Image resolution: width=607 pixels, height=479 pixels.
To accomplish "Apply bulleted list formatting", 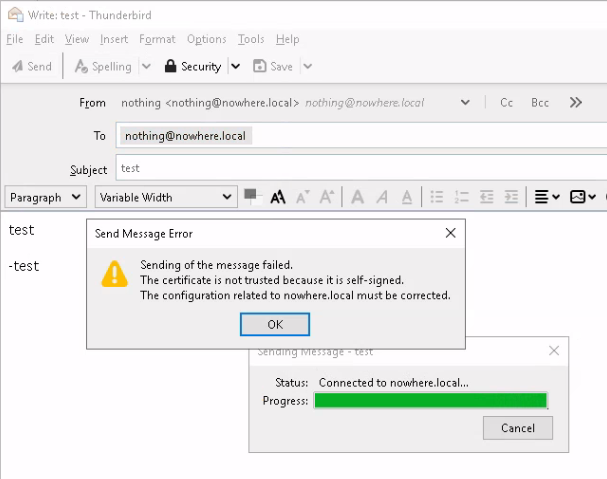I will 437,197.
